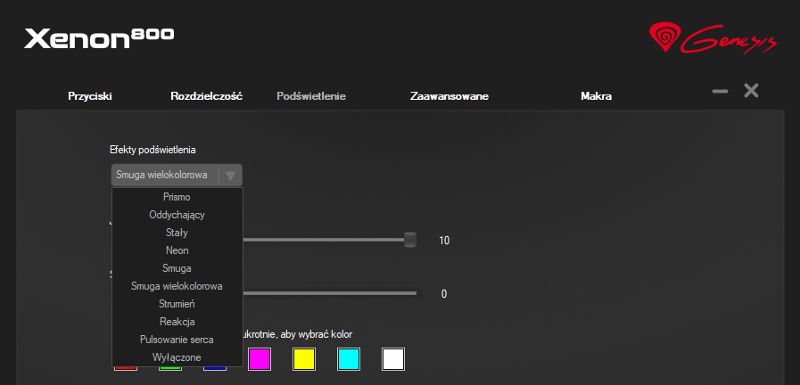
Task: Collapse the Smuga wielokolorowa effects dropdown
Action: coord(177,175)
